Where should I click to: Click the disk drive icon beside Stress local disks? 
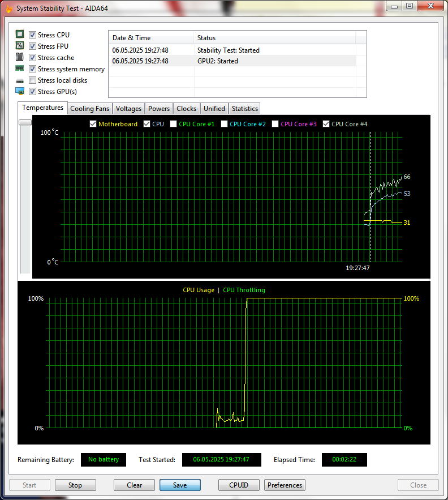20,81
